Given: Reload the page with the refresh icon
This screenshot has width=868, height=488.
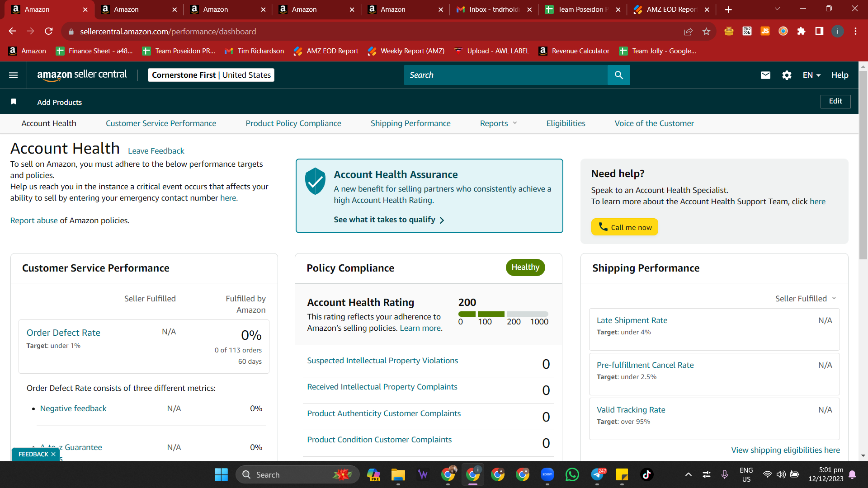Looking at the screenshot, I should [49, 31].
